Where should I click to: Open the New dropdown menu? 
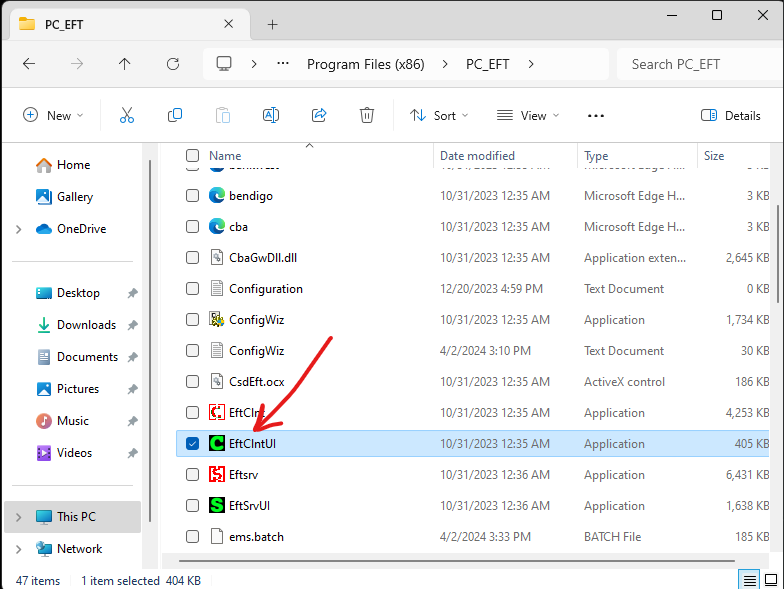[x=53, y=115]
